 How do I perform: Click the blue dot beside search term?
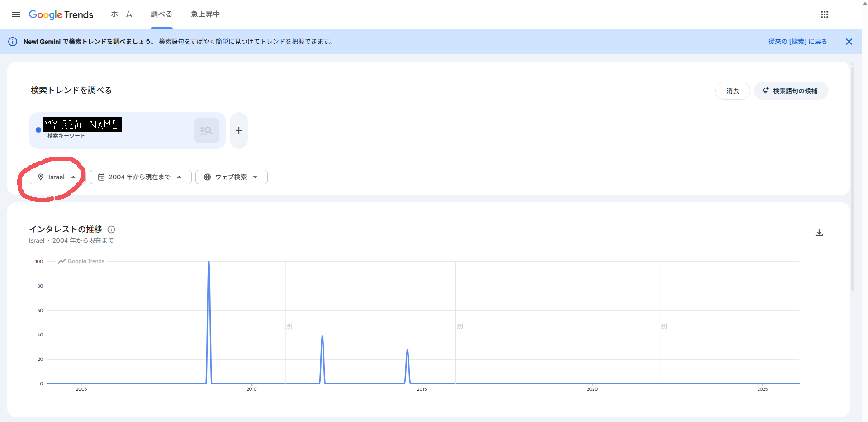(38, 130)
